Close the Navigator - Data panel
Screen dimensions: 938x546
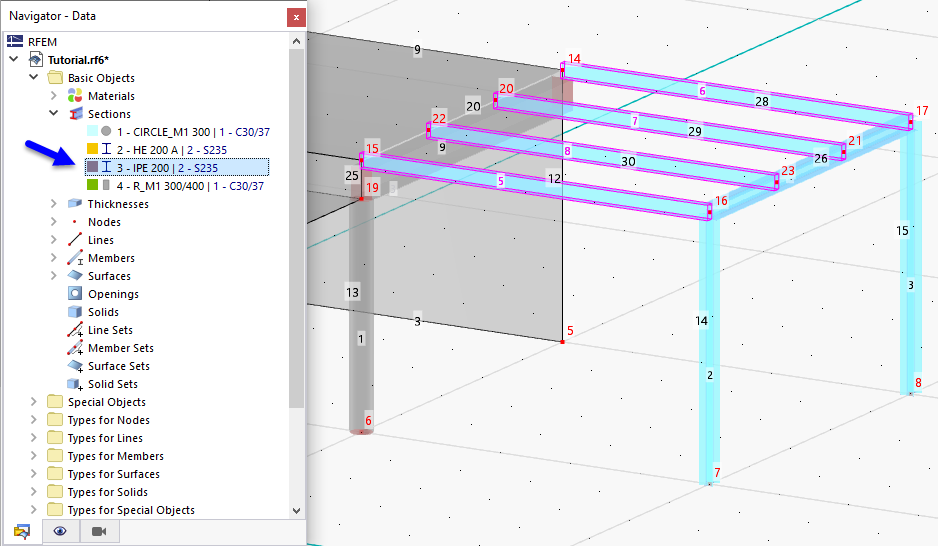tap(296, 17)
